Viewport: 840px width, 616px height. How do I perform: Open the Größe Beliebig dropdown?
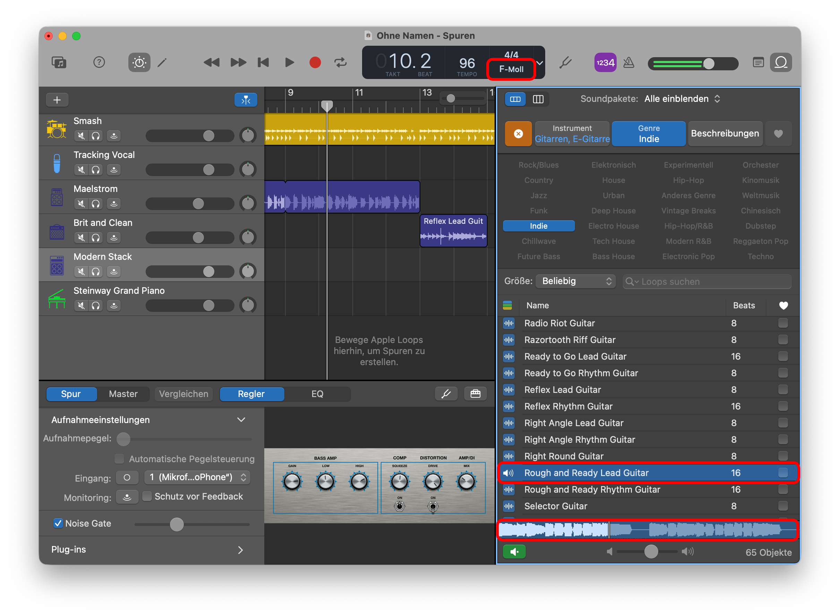[576, 281]
